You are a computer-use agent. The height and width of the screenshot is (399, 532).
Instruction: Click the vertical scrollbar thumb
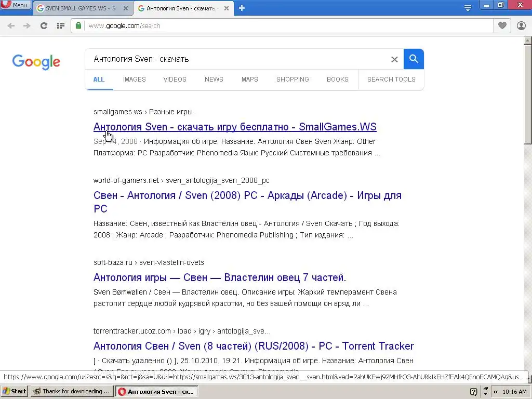tap(528, 95)
